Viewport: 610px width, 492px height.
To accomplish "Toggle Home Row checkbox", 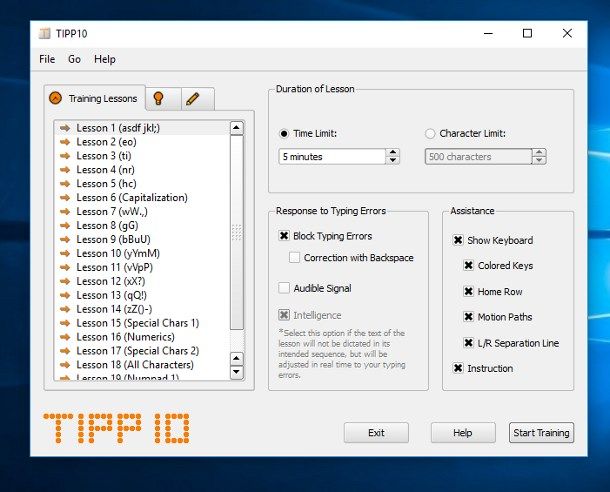I will point(469,291).
